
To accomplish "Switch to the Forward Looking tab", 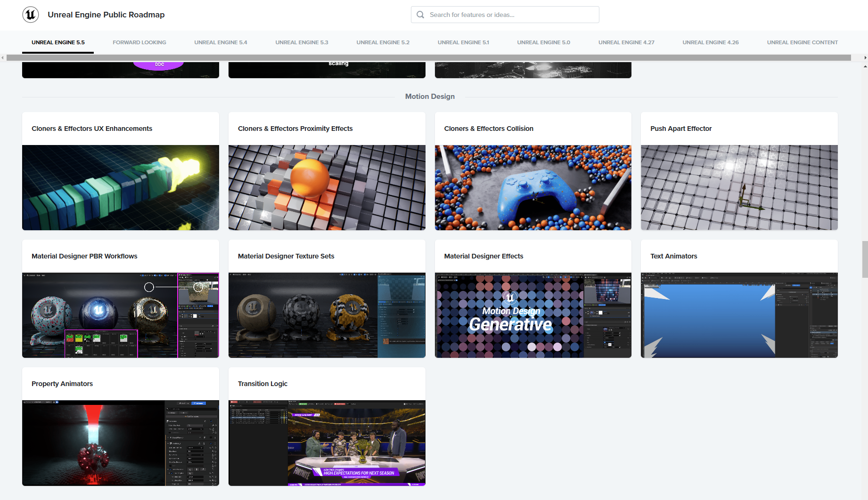I will [139, 42].
